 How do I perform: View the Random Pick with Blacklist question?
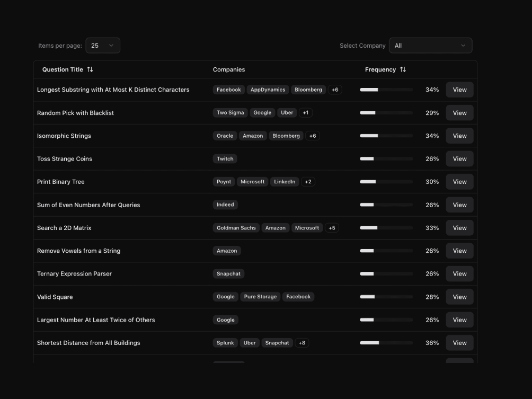pyautogui.click(x=459, y=113)
